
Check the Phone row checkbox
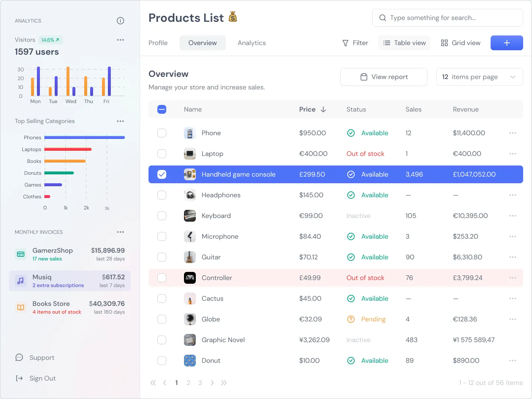tap(162, 133)
